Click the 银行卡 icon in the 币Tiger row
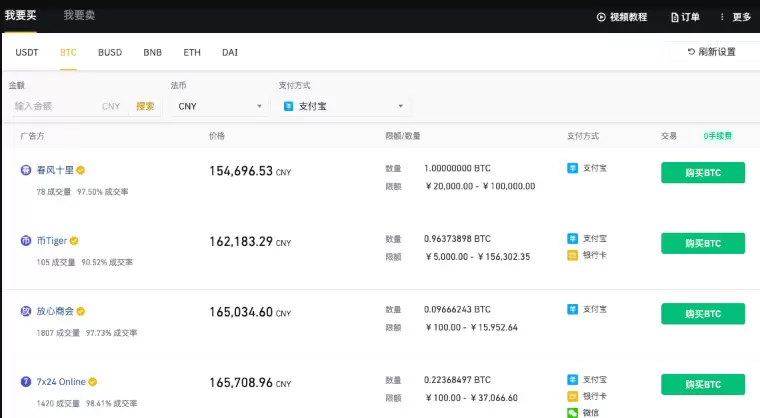Viewport: 760px width, 418px height. pos(572,255)
